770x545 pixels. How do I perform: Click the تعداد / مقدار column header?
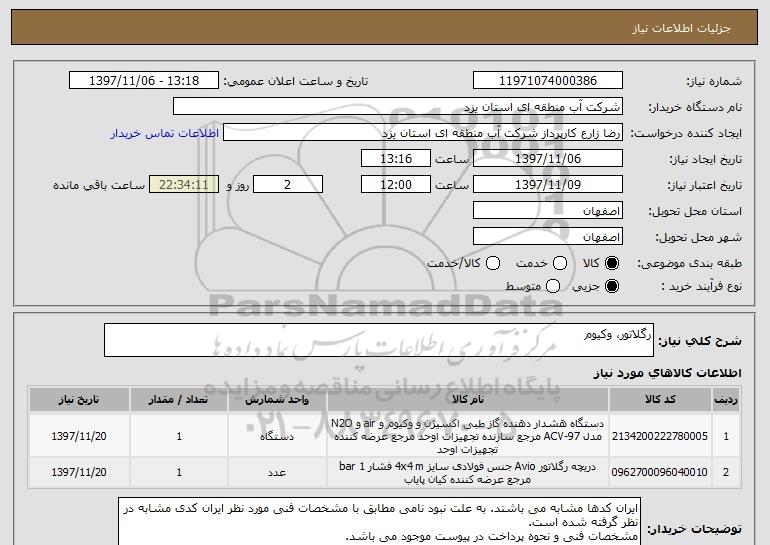pyautogui.click(x=179, y=400)
